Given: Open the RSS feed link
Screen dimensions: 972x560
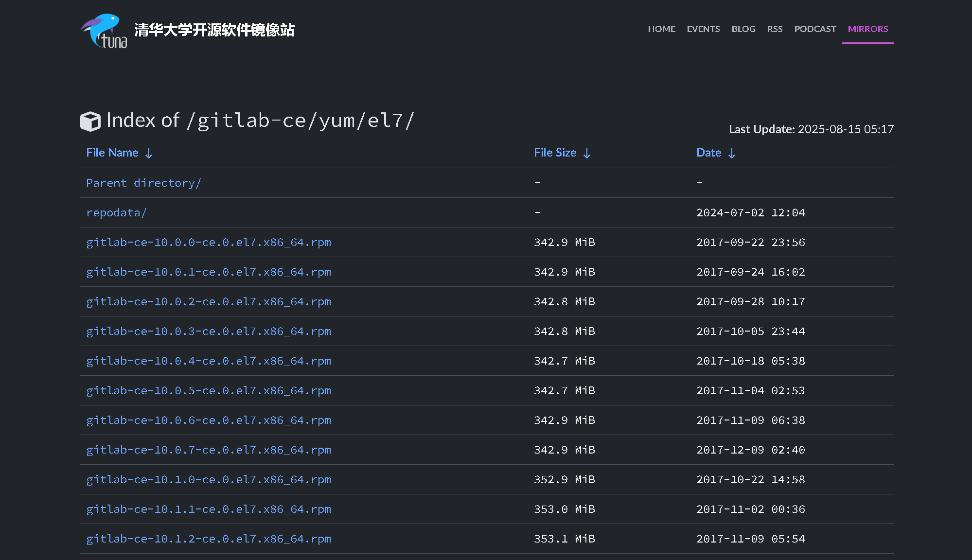Looking at the screenshot, I should [x=775, y=29].
